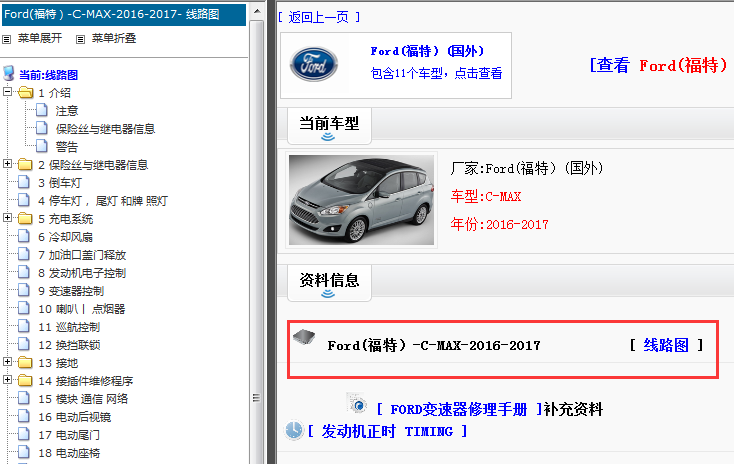Click the page icon for 4 停车灯，尾灯和牌照灯
This screenshot has width=734, height=464.
pyautogui.click(x=24, y=200)
